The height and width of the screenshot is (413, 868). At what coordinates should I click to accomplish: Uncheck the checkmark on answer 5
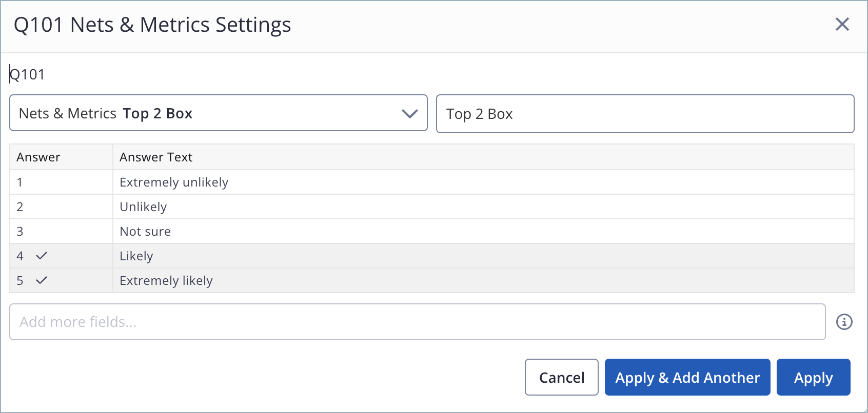[42, 280]
